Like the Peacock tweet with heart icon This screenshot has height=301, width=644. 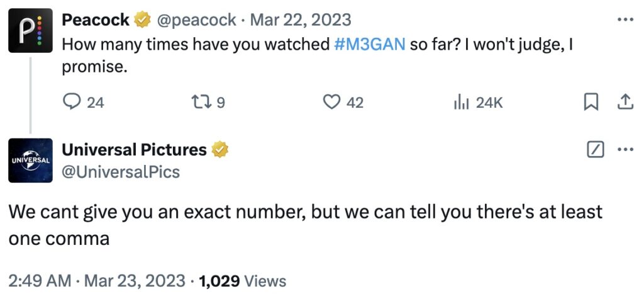[x=331, y=102]
